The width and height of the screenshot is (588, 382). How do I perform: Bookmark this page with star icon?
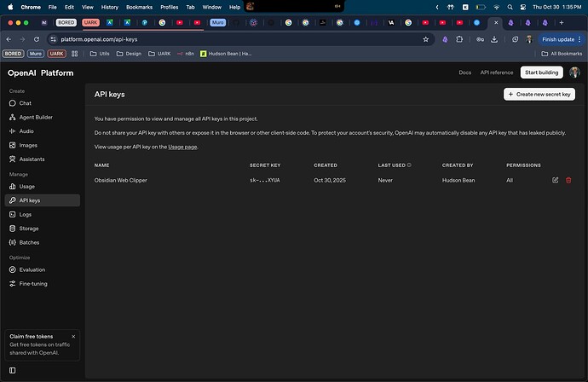coord(425,39)
